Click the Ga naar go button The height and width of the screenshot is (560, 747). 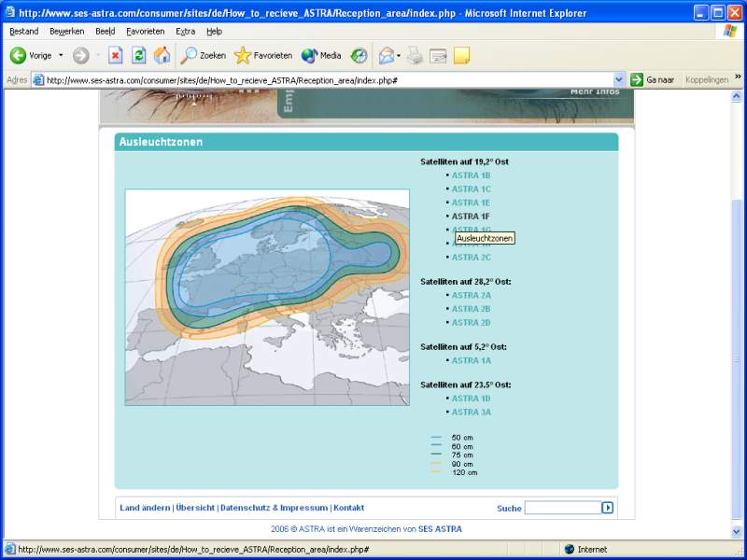tap(652, 80)
